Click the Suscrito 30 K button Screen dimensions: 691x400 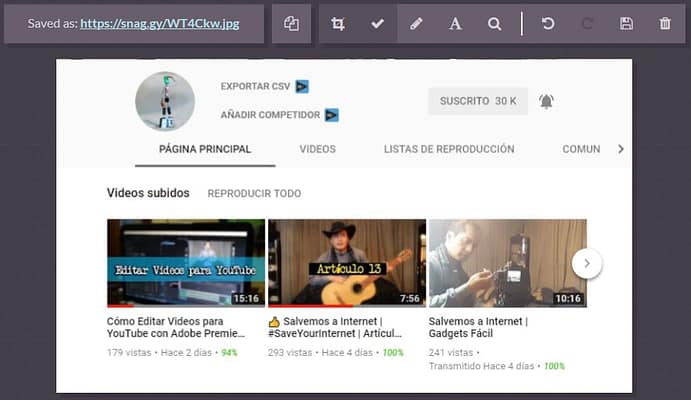pos(478,101)
